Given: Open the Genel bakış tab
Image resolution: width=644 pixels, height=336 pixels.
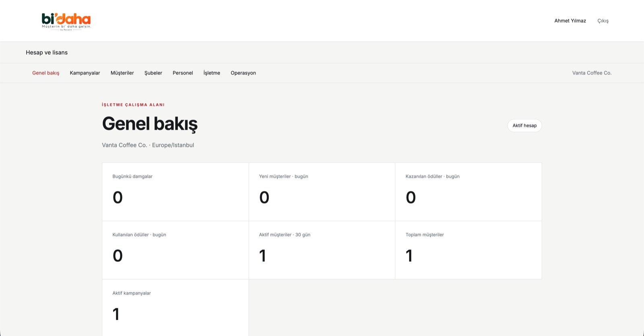Looking at the screenshot, I should pos(46,73).
